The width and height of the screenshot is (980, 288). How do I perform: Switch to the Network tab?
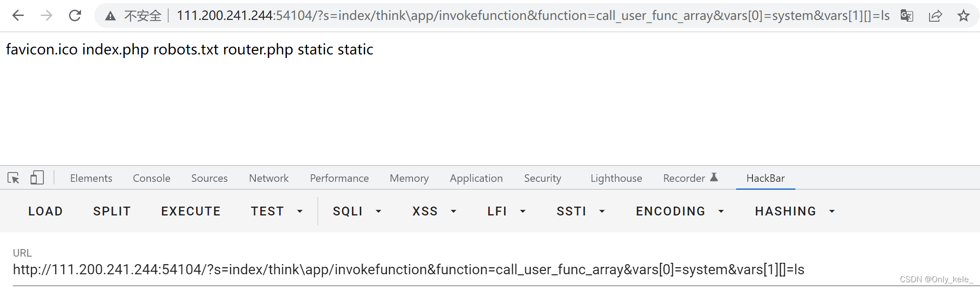(x=269, y=178)
